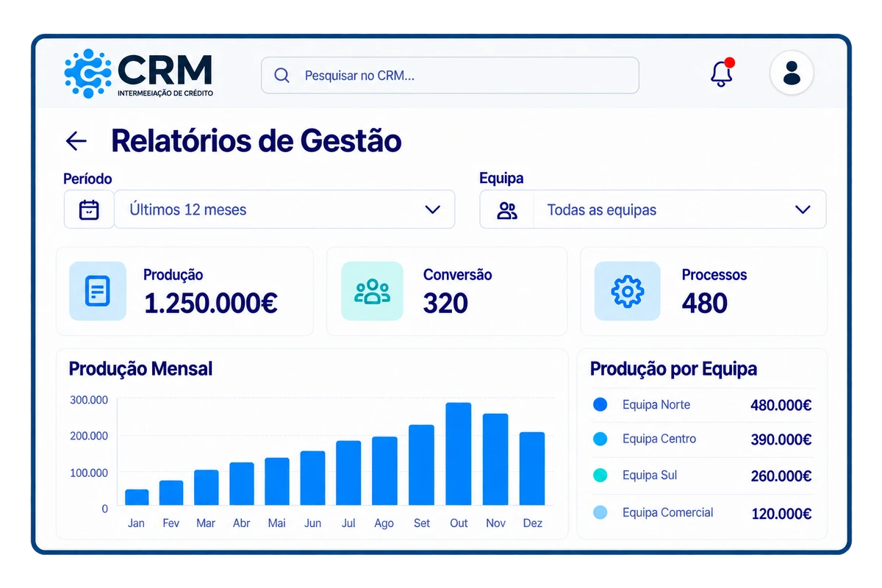Click the Conversão value 320
The image size is (882, 588).
tap(445, 303)
